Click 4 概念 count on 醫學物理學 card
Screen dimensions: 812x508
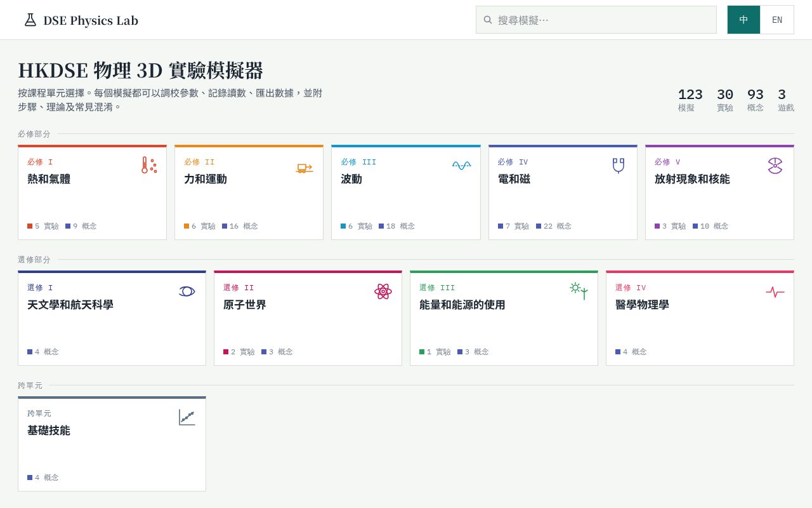[631, 352]
